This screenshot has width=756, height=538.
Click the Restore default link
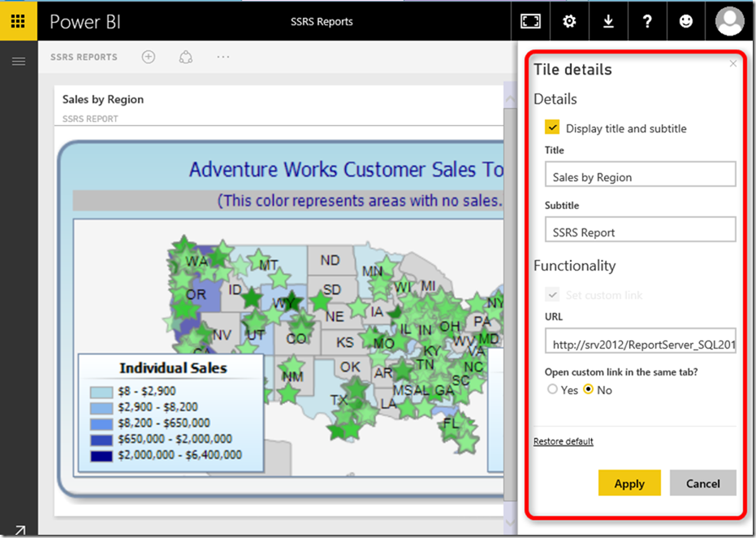(x=564, y=441)
